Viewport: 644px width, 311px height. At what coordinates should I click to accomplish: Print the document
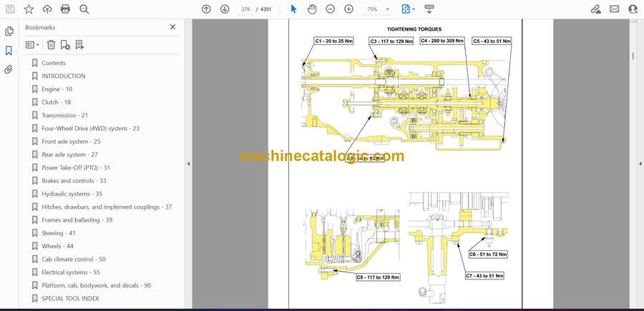click(x=65, y=9)
